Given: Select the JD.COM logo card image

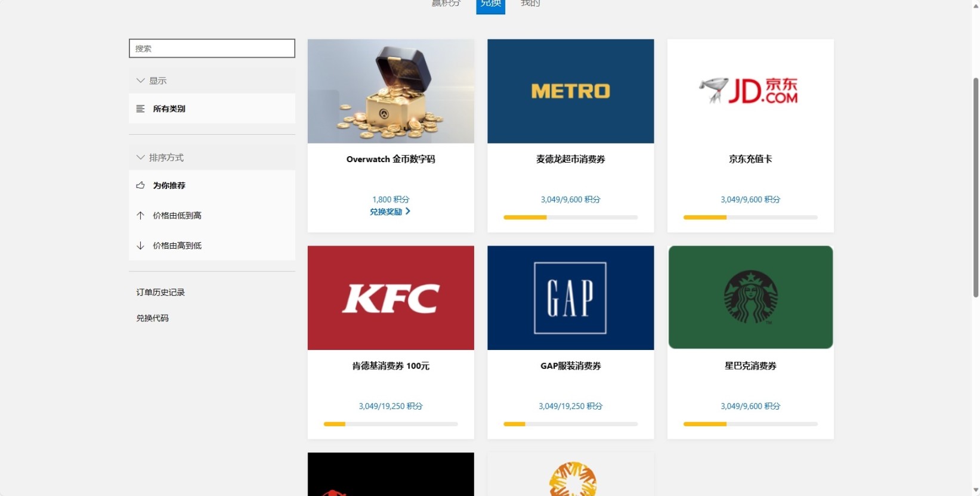Looking at the screenshot, I should [750, 91].
